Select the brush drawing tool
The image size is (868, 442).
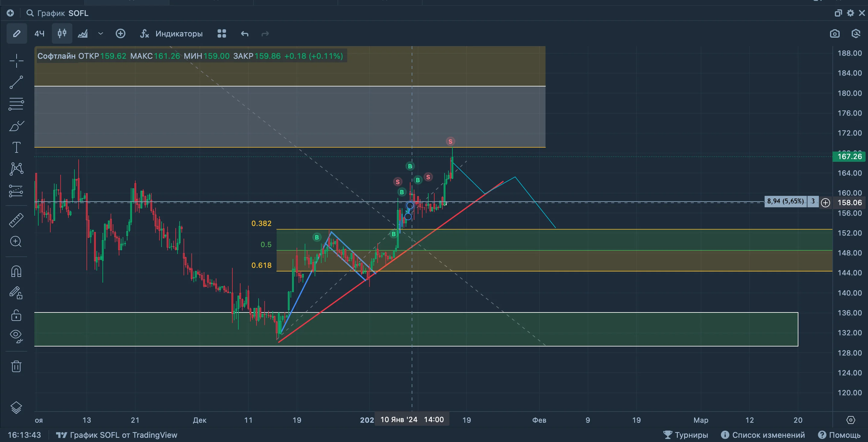click(x=16, y=126)
